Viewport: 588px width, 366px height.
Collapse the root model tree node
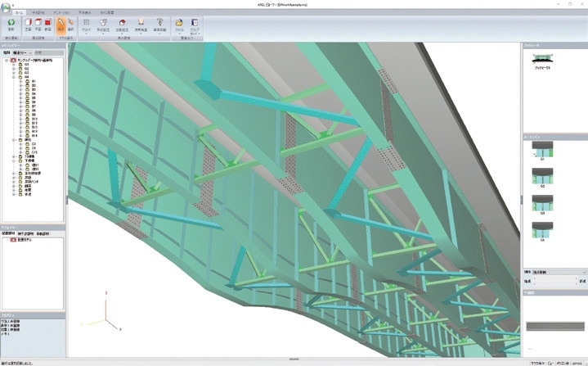[x=7, y=60]
